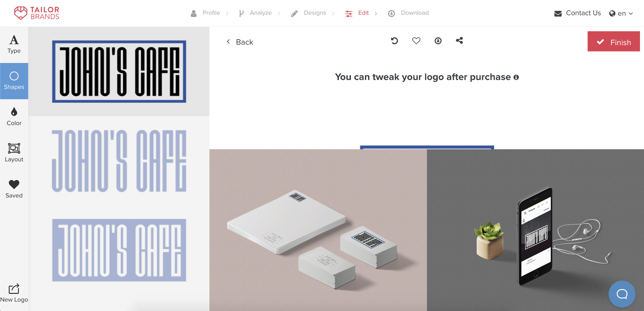Click the undo/reset icon
Screen dimensions: 644x311
(x=395, y=41)
